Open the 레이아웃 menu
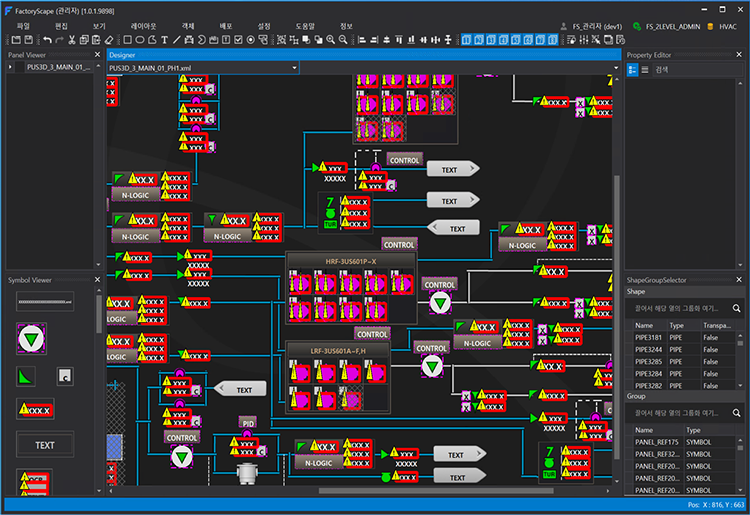Viewport: 750px width, 515px height. pos(144,24)
